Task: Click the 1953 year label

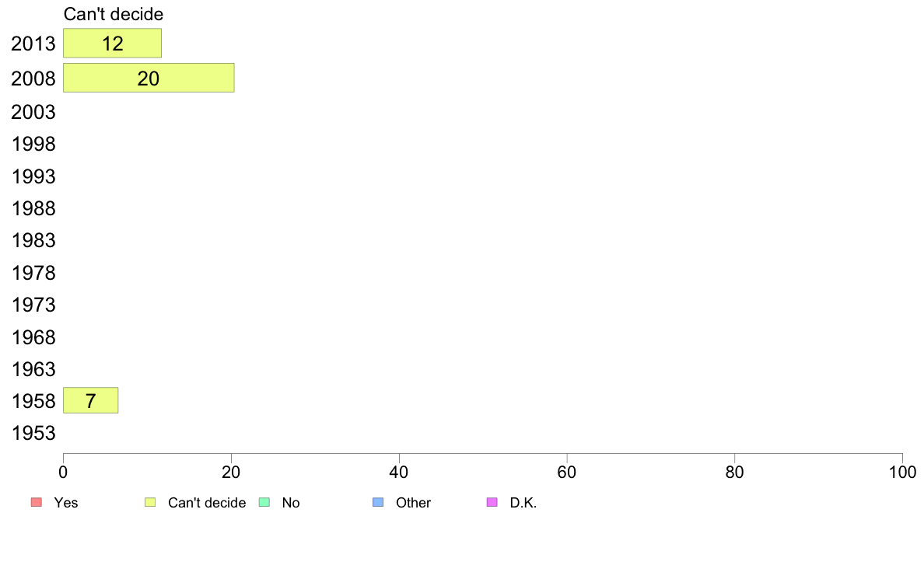Action: point(33,433)
